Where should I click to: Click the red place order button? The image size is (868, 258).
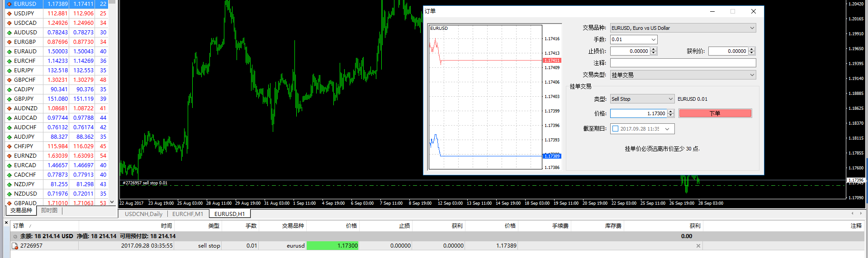coord(715,113)
